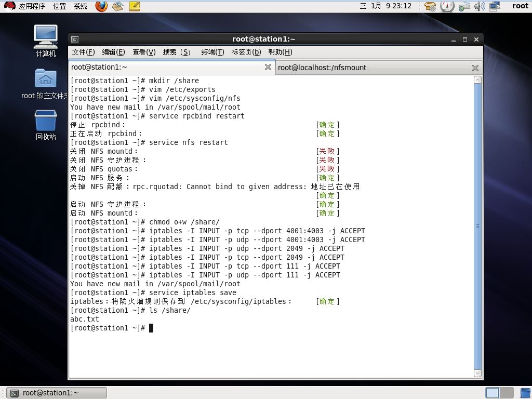
Task: Click the network connection tray icon
Action: 495,6
